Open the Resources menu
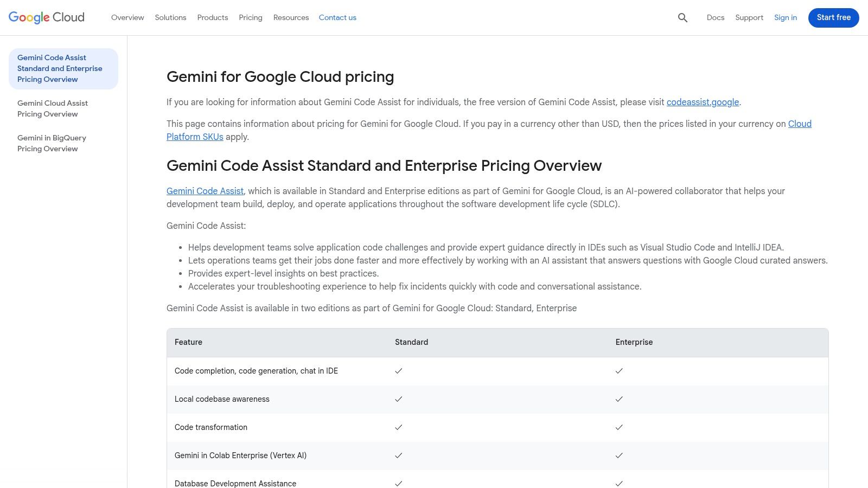The height and width of the screenshot is (488, 868). 291,17
